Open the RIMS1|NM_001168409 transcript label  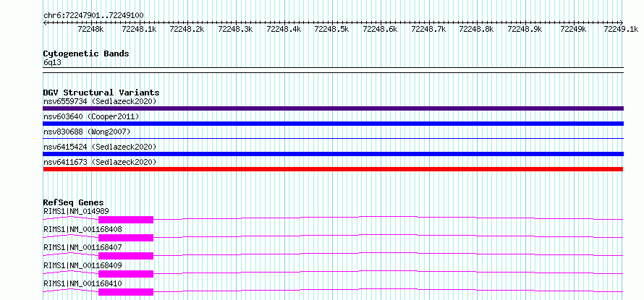(82, 265)
